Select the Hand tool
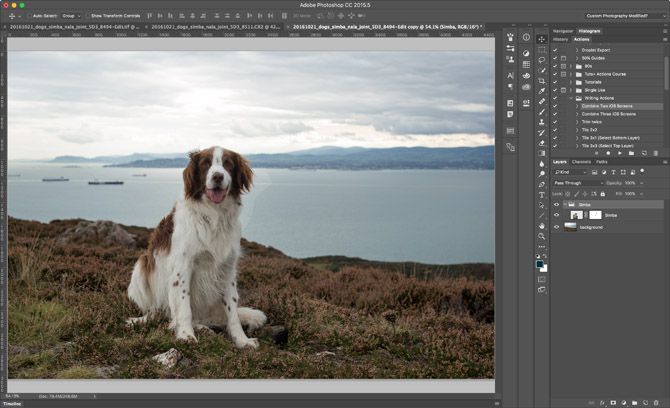This screenshot has width=670, height=408. click(x=542, y=226)
